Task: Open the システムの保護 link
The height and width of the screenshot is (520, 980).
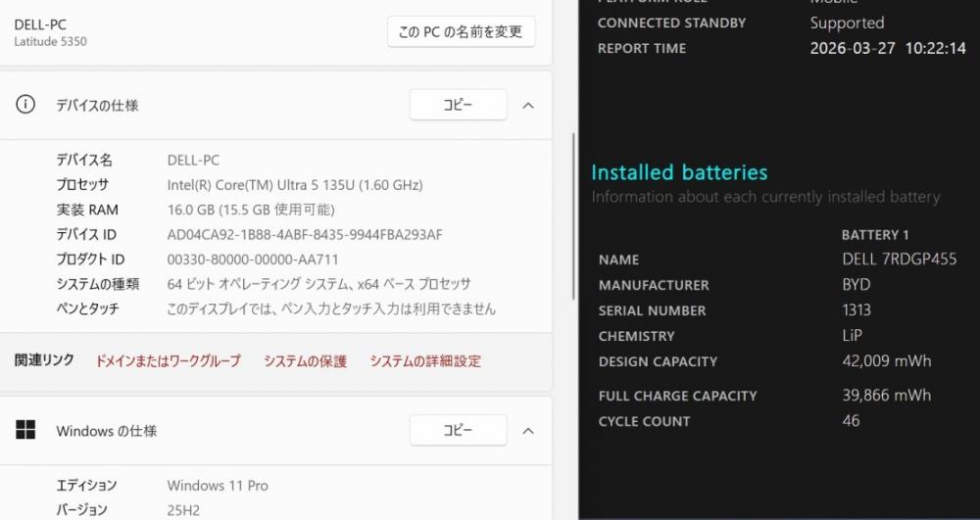Action: click(x=305, y=361)
